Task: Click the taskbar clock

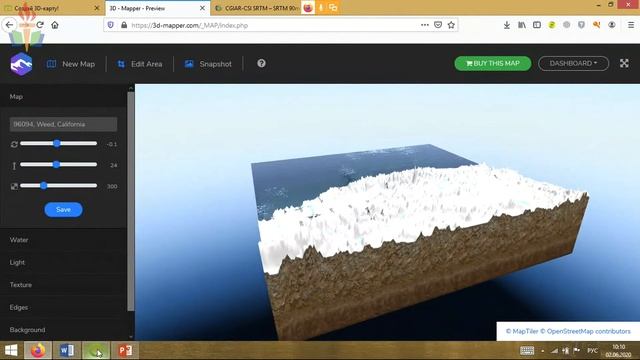Action: click(618, 351)
